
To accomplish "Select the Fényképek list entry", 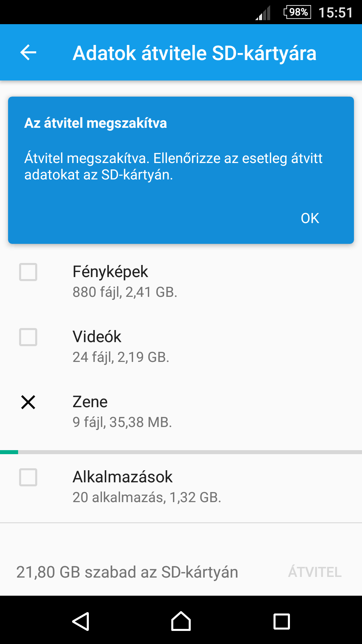I will point(181,282).
